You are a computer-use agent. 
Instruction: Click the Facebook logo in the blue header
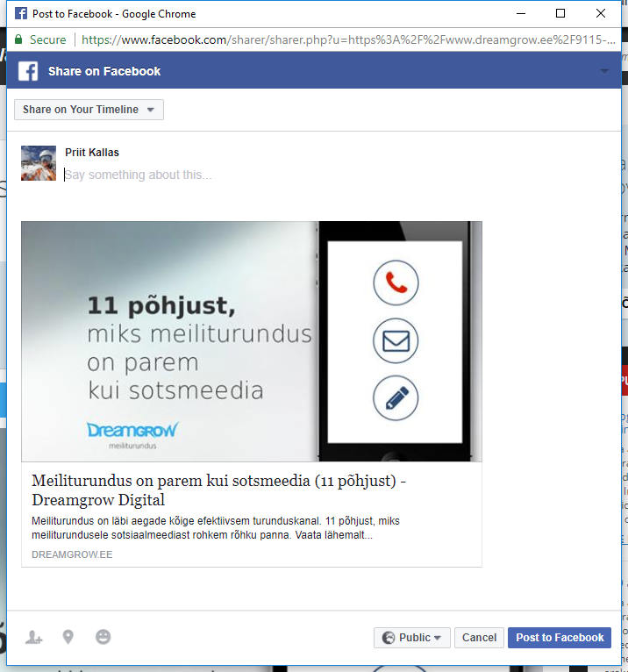point(28,71)
